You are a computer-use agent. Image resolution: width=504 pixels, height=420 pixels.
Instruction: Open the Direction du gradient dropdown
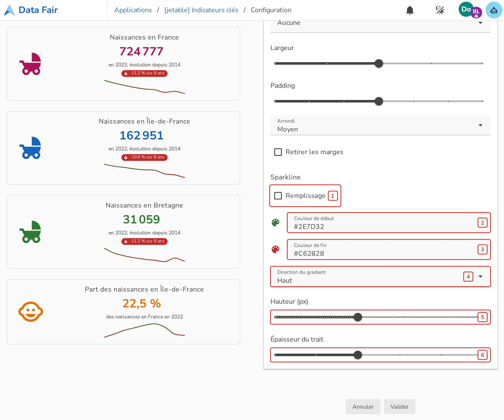(380, 277)
